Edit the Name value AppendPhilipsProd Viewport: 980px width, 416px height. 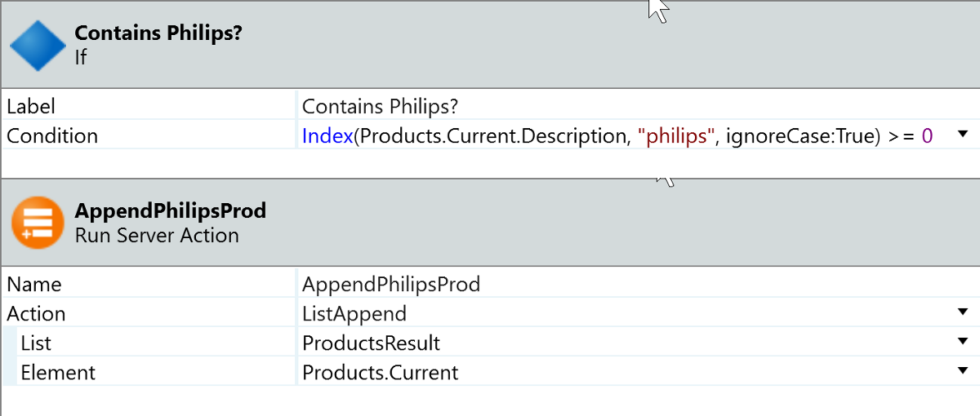point(391,285)
